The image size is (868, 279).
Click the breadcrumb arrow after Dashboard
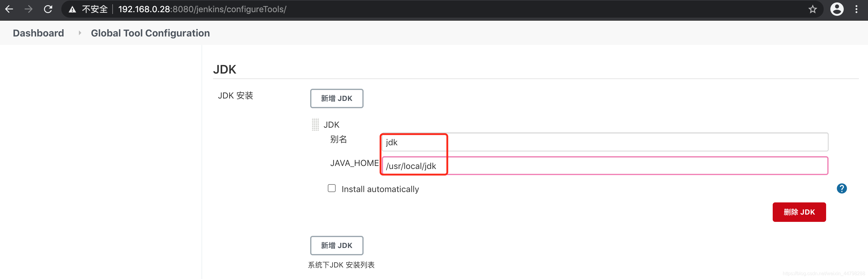point(80,33)
